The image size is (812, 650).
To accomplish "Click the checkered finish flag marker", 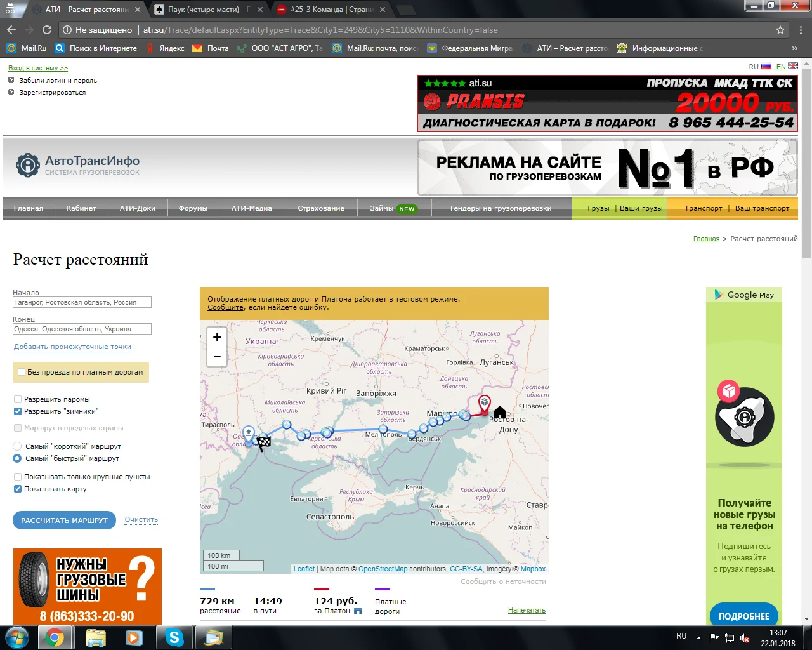I will click(x=263, y=442).
